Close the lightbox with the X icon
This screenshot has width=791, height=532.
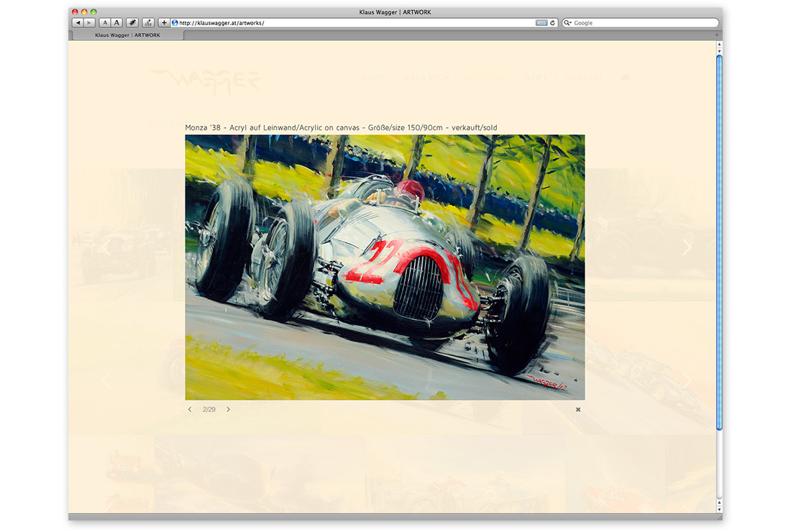(578, 410)
